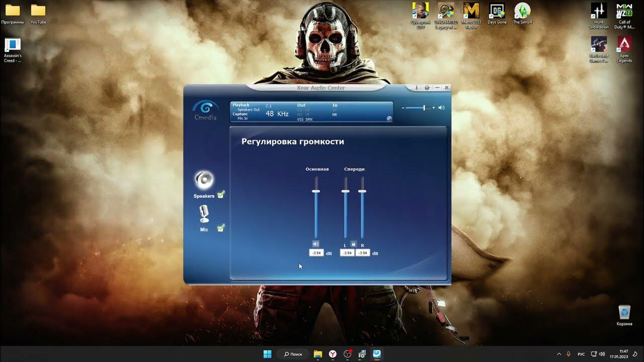The width and height of the screenshot is (644, 362).
Task: Minimize the Xear Audio Center window
Action: click(x=437, y=87)
